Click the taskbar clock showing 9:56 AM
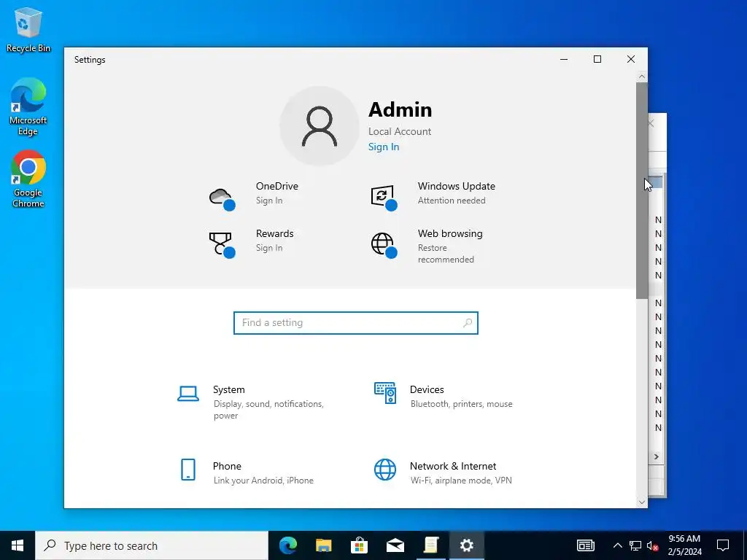This screenshot has height=560, width=747. click(684, 545)
